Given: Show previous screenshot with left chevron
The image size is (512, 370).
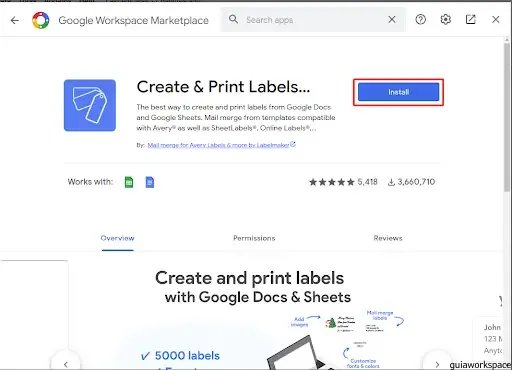Looking at the screenshot, I should 66,364.
